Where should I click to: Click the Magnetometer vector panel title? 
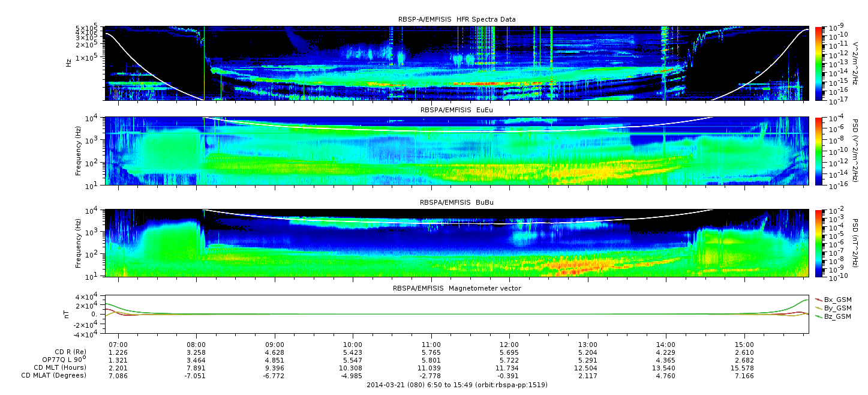pyautogui.click(x=456, y=288)
